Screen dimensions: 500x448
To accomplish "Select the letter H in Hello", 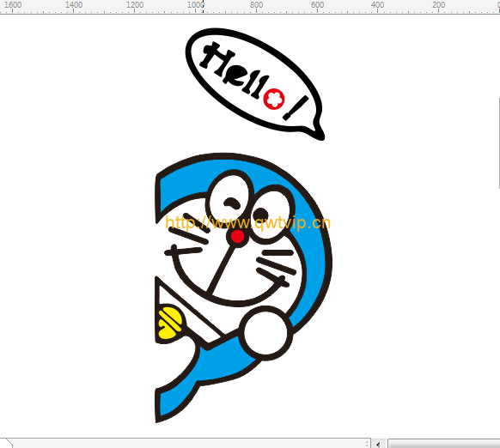I will click(x=216, y=59).
